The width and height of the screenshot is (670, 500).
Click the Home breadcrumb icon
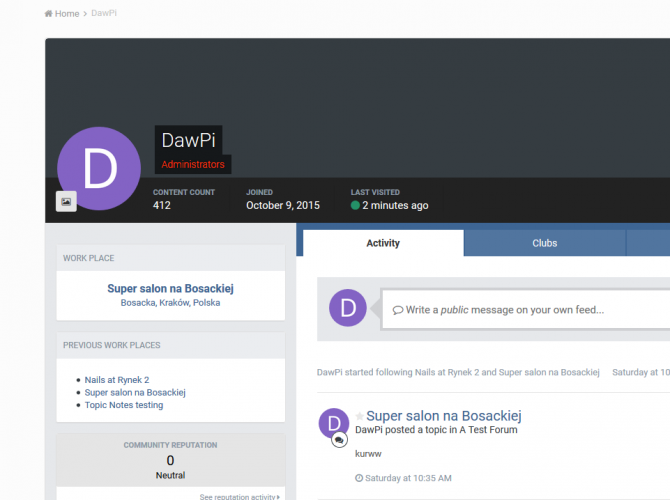49,14
